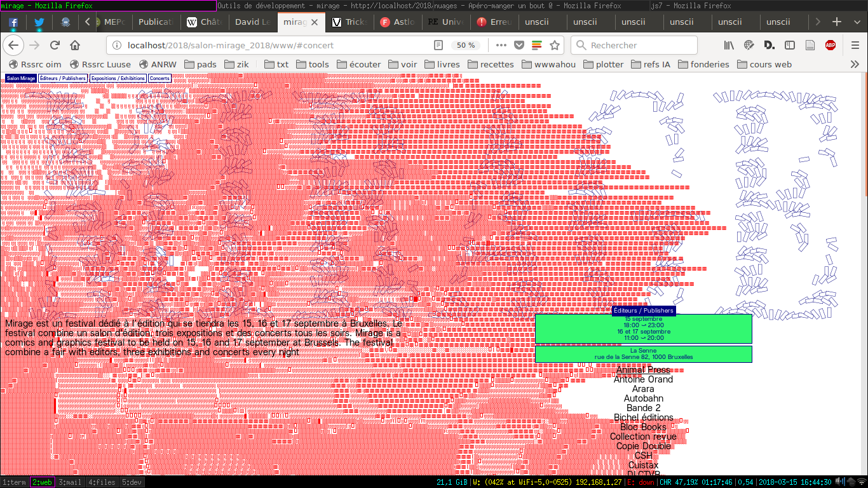Expand the page actions three-dot menu
The width and height of the screenshot is (868, 488).
[x=501, y=45]
